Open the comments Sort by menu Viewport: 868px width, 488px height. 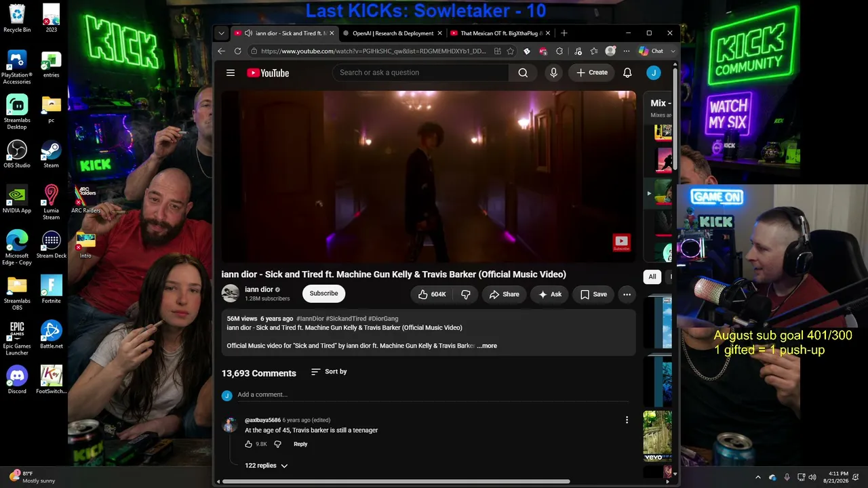point(329,371)
